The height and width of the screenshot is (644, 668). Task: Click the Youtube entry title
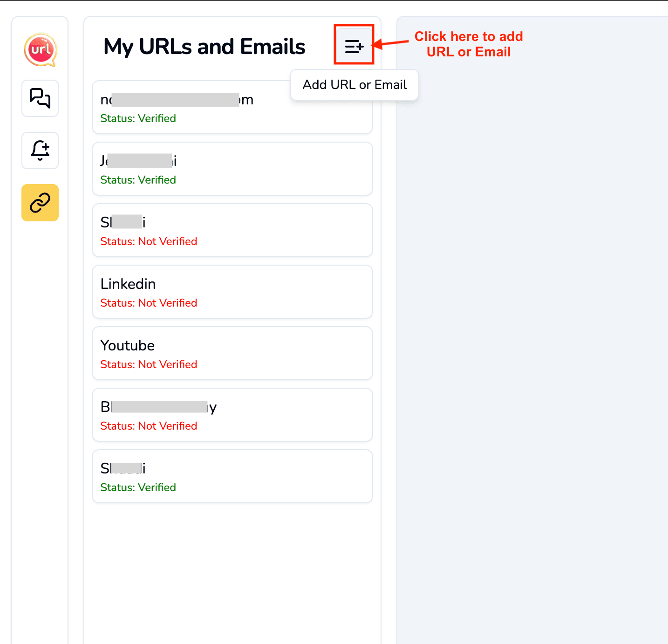point(128,345)
